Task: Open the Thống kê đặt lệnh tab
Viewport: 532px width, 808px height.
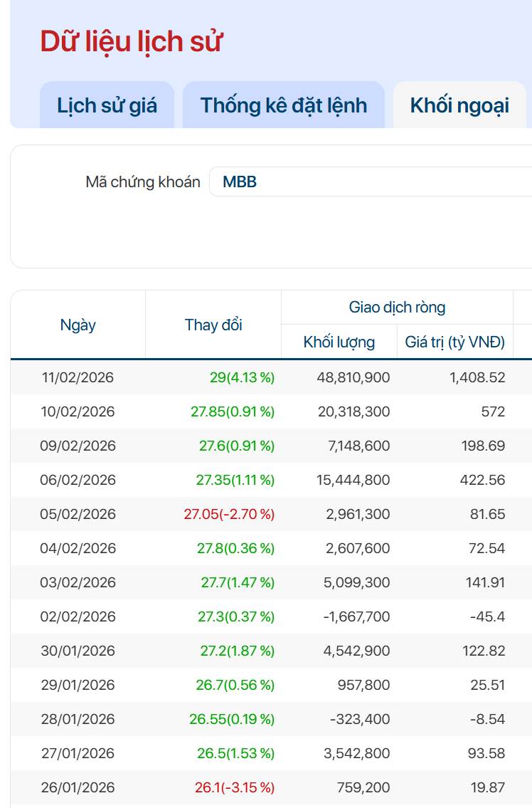Action: (284, 105)
